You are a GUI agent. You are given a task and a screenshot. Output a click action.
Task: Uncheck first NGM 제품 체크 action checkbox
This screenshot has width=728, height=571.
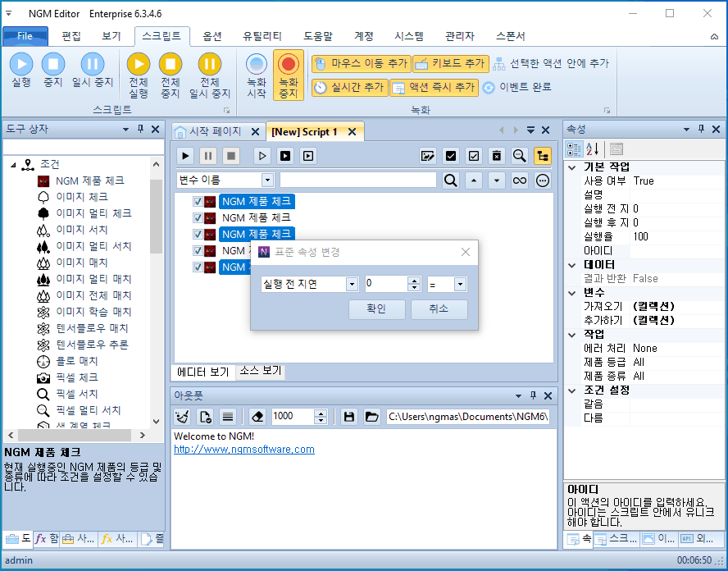(x=198, y=202)
